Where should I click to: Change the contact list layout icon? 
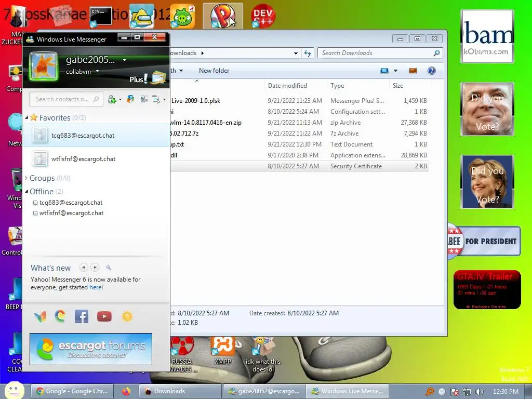pyautogui.click(x=144, y=99)
